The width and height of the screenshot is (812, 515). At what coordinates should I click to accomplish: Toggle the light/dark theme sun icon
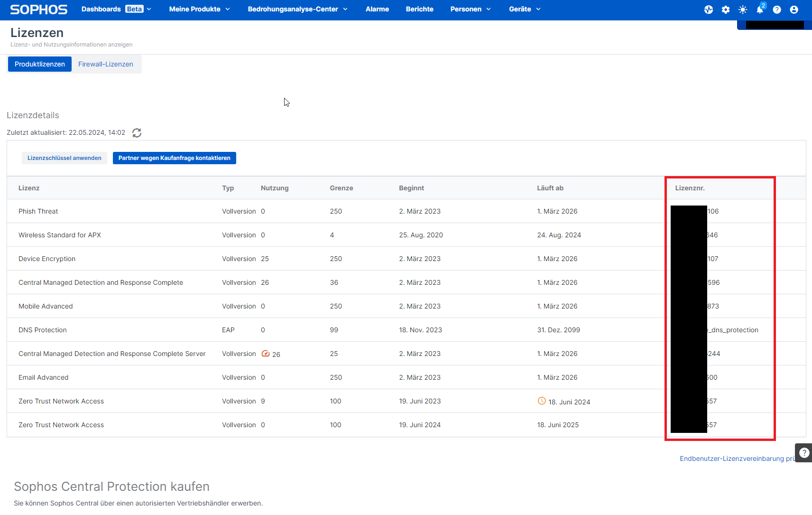tap(743, 9)
